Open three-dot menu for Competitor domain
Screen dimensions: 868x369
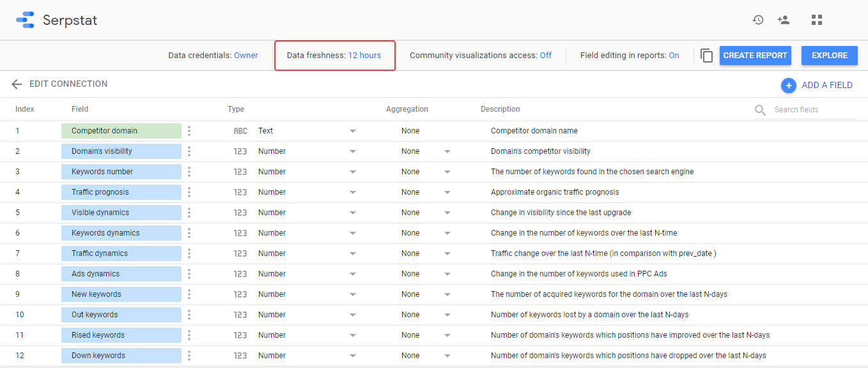pos(189,131)
